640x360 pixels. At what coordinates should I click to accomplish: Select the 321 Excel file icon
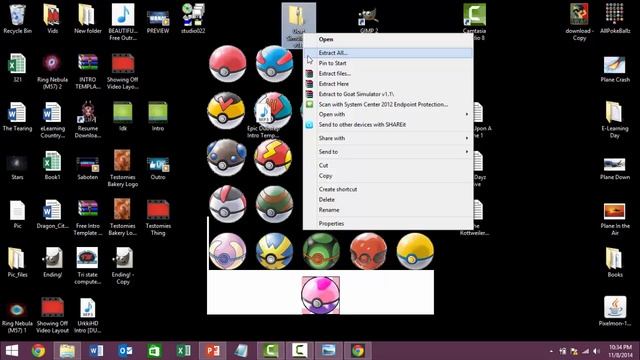(x=17, y=68)
